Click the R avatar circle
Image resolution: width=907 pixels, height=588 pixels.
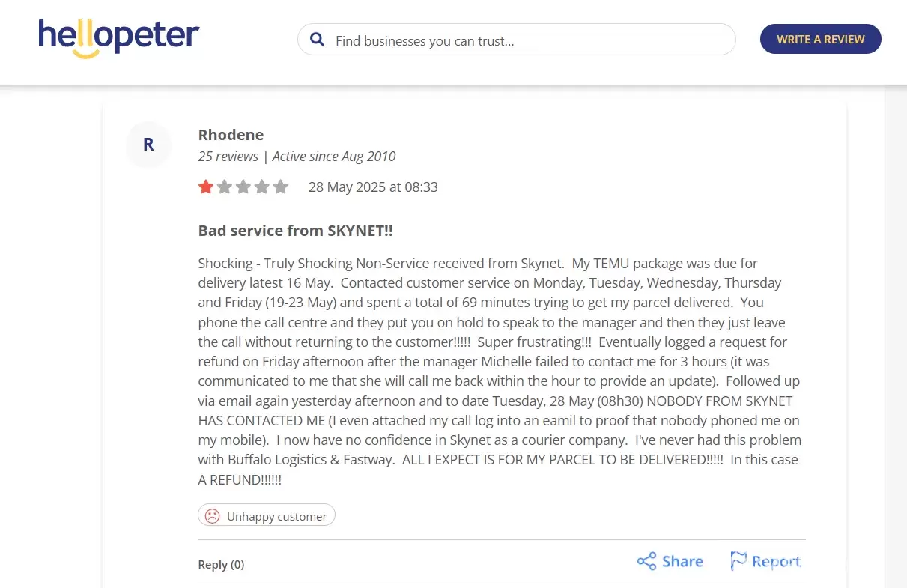pyautogui.click(x=148, y=145)
